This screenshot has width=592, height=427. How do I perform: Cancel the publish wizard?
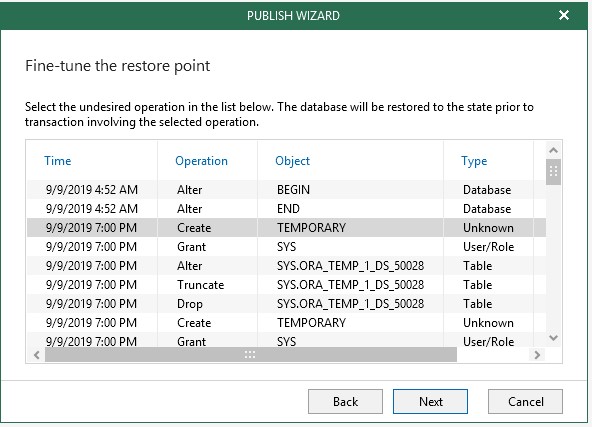click(526, 402)
